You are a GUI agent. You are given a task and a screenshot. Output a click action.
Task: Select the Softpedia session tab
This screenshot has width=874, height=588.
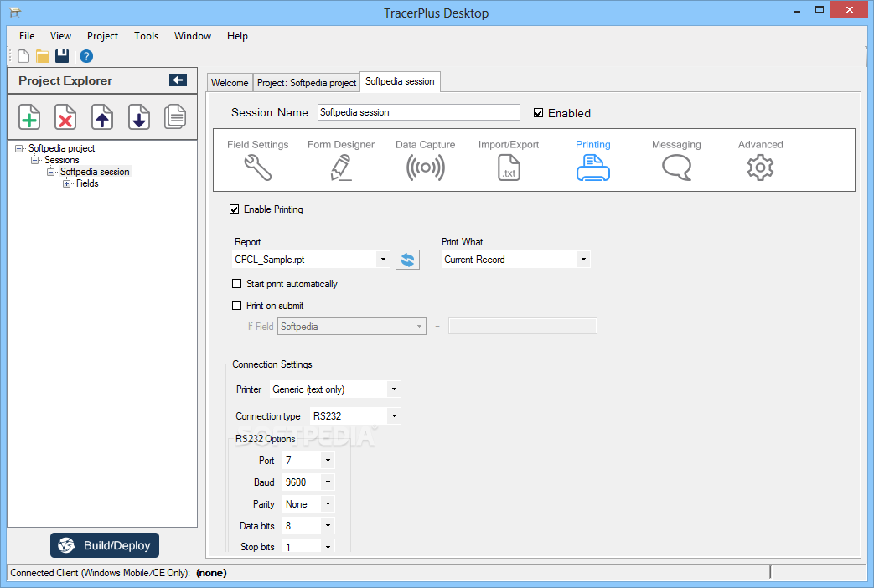(401, 81)
